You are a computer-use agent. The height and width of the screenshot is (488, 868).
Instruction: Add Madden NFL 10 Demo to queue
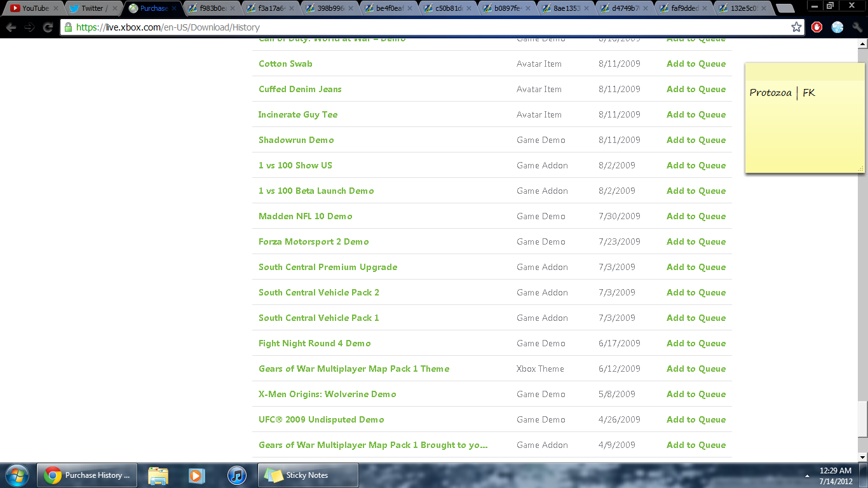click(x=696, y=216)
